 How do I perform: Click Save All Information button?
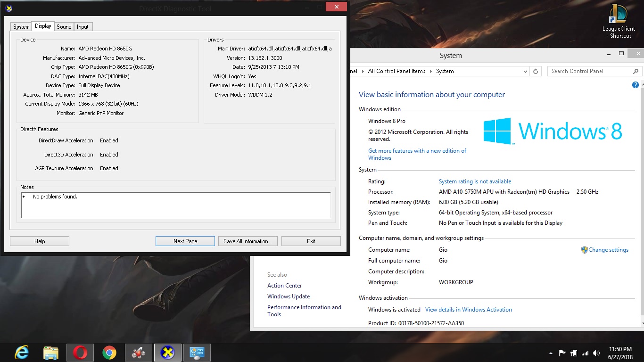coord(248,241)
